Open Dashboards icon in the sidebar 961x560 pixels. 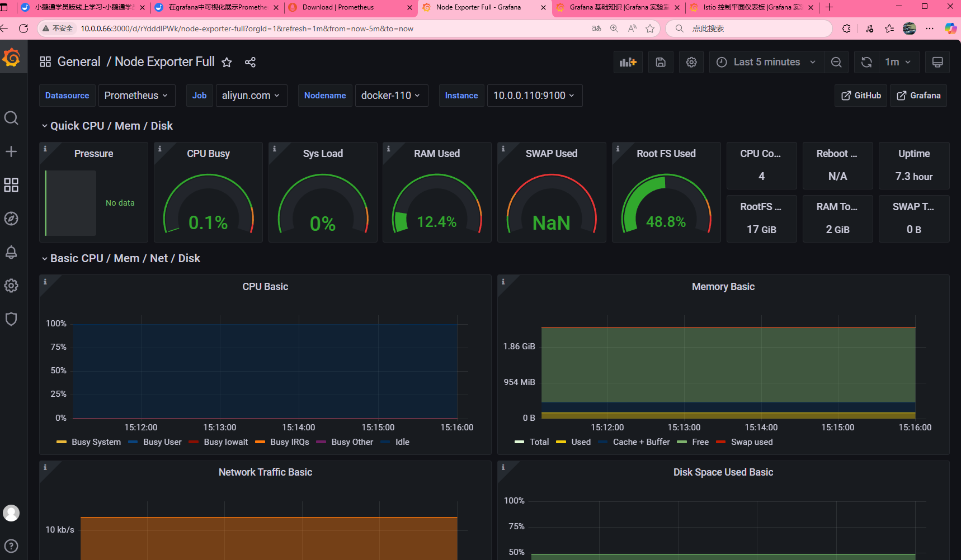11,185
